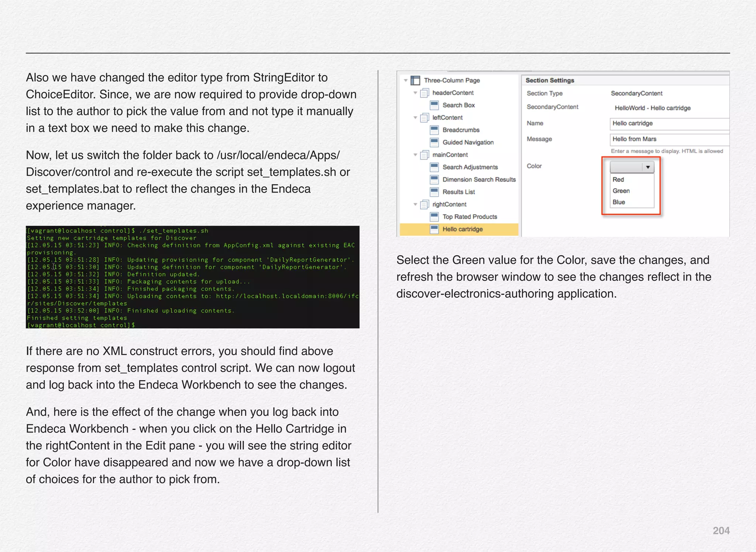Click the Message field label
The image size is (756, 552).
click(539, 139)
